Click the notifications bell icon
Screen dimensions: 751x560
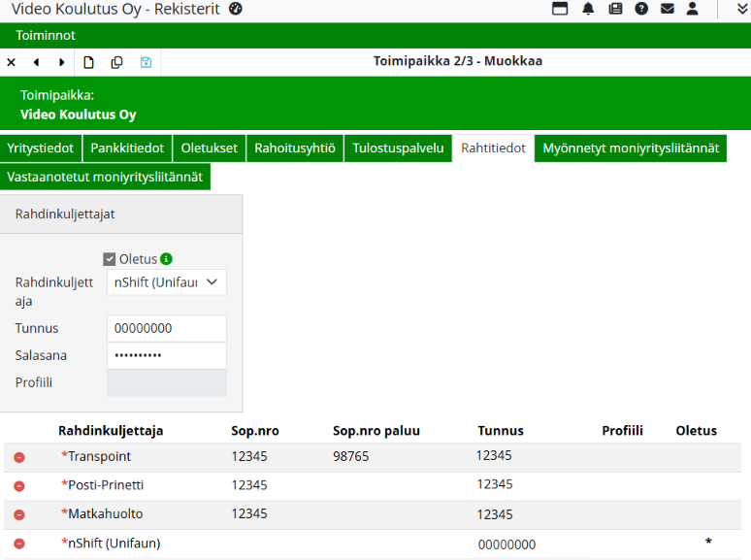tap(588, 10)
